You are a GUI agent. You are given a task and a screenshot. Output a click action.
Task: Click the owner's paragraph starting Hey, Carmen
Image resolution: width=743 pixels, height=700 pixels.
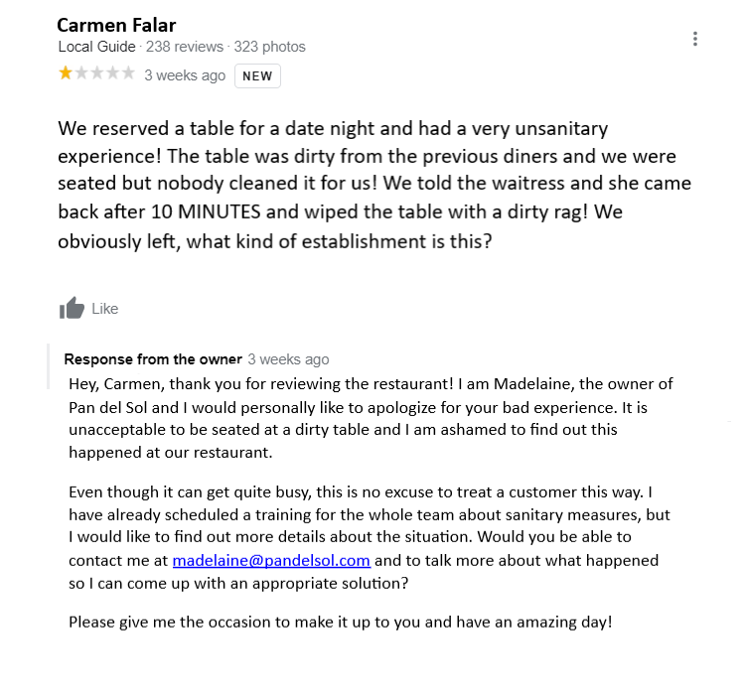tap(371, 418)
